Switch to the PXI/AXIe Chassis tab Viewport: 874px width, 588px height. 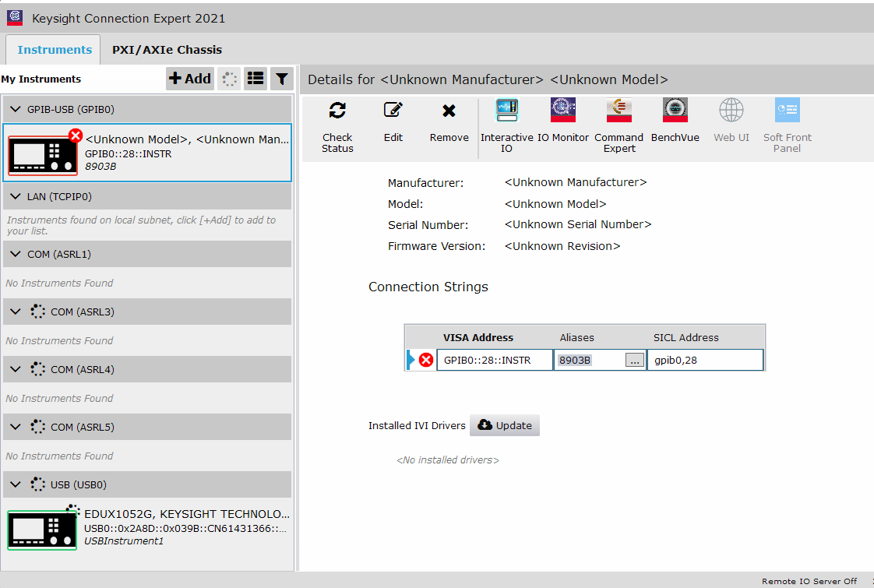[167, 50]
